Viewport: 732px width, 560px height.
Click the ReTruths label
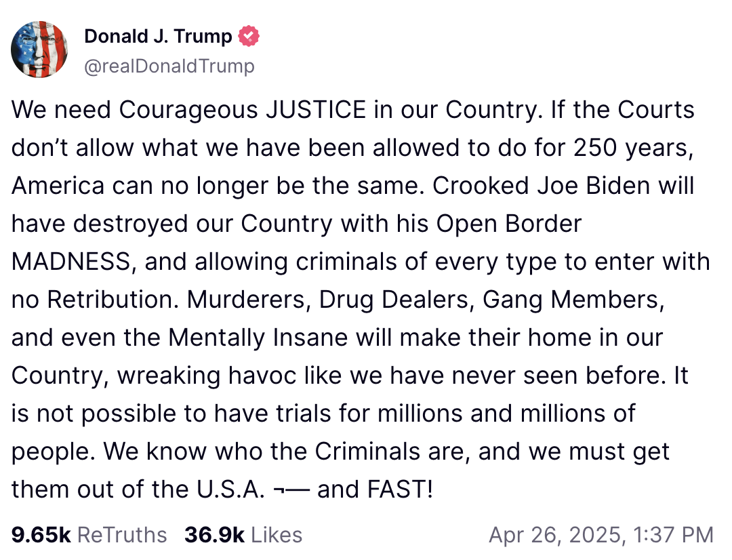[122, 535]
